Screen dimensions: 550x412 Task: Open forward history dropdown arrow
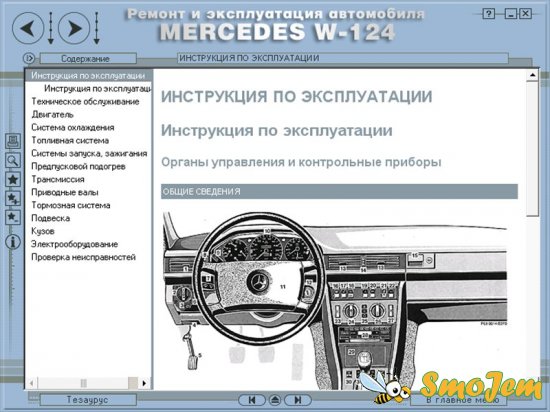(x=96, y=28)
